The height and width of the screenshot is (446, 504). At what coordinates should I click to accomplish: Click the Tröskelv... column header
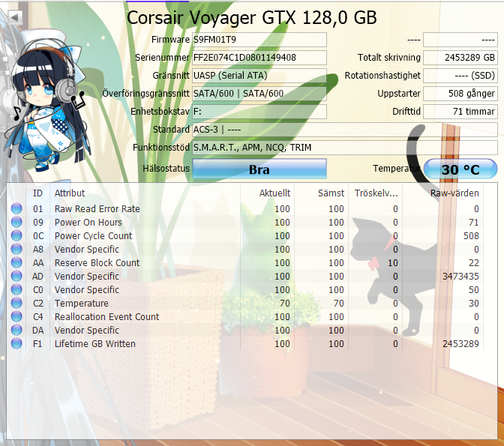(376, 193)
